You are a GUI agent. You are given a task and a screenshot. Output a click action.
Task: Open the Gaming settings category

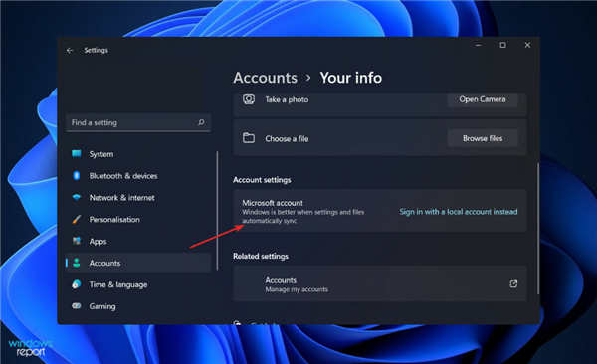coord(138,306)
